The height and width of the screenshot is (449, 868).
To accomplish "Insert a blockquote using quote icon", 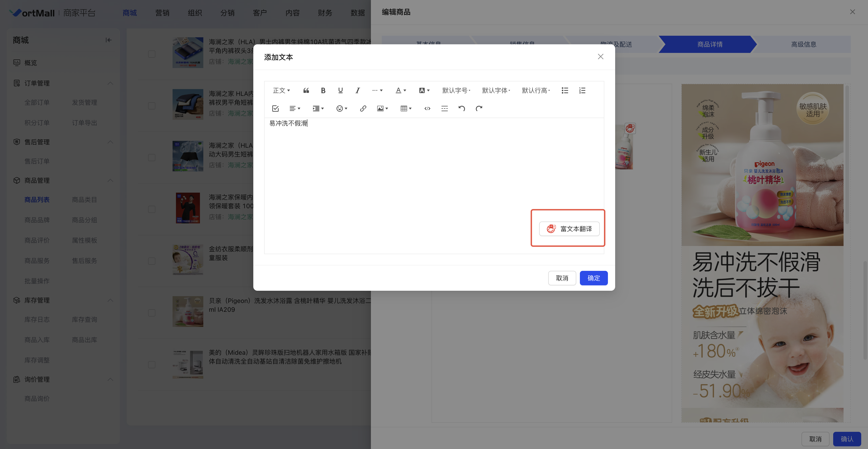I will pyautogui.click(x=306, y=90).
